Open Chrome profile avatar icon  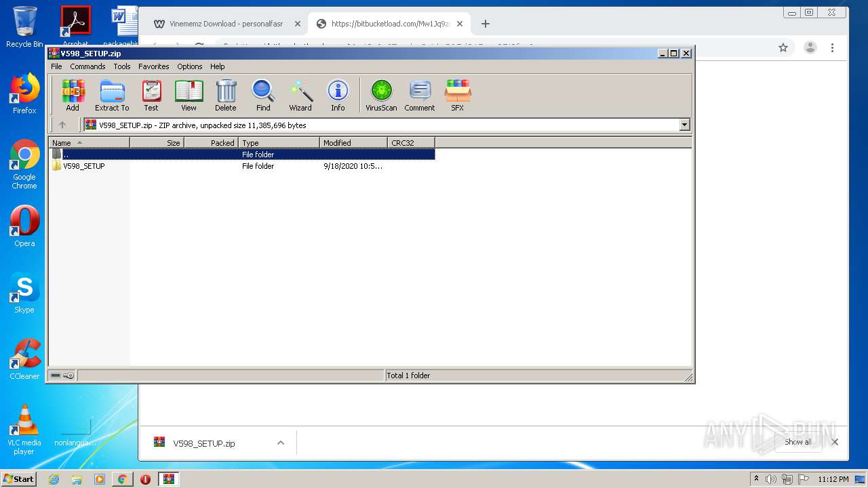810,47
